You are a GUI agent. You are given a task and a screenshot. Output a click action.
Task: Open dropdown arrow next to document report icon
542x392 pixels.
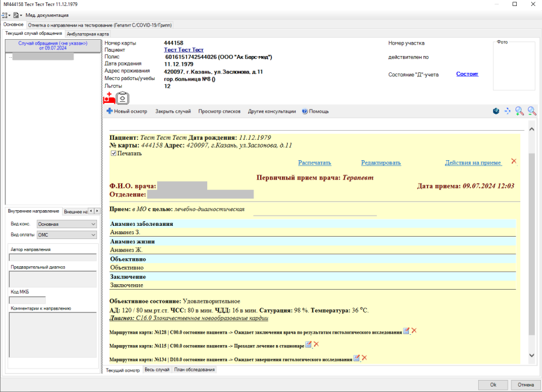[21, 16]
